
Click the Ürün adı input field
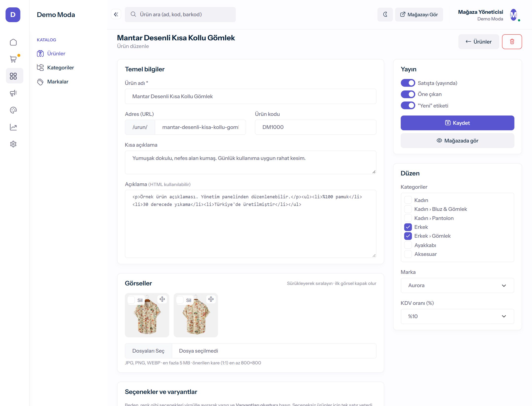tap(250, 96)
